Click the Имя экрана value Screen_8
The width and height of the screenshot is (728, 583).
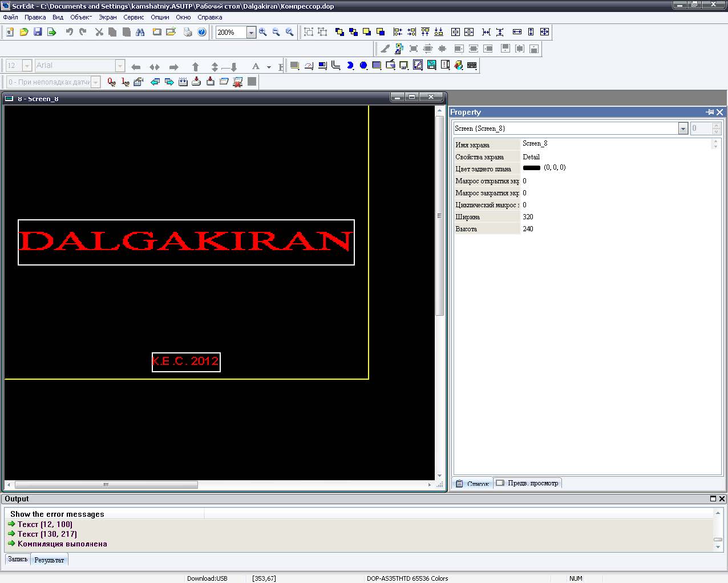616,144
